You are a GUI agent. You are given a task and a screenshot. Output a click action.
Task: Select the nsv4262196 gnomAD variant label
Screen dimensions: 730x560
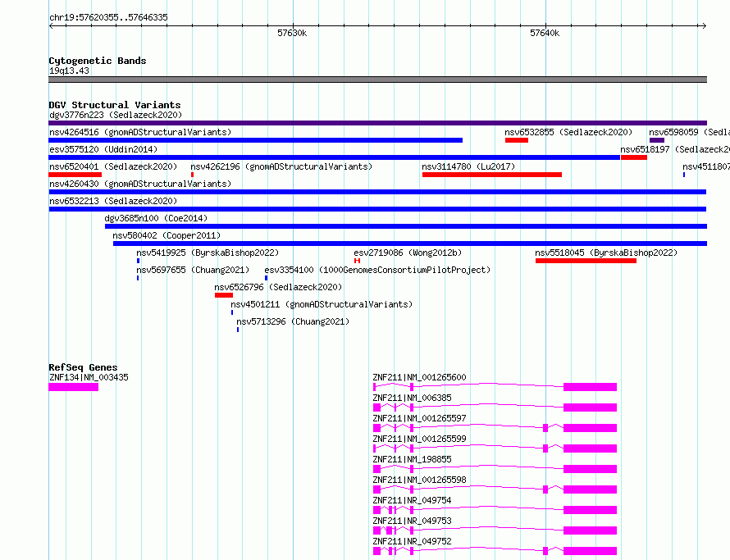coord(281,166)
